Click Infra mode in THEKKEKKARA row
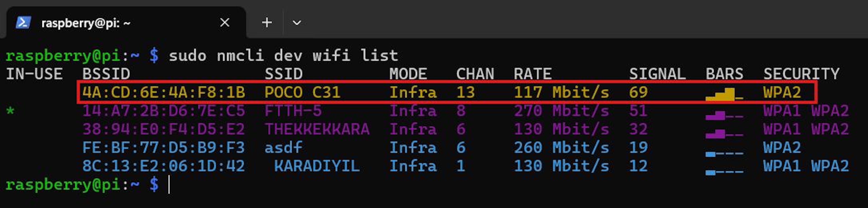The image size is (868, 208). 413,129
